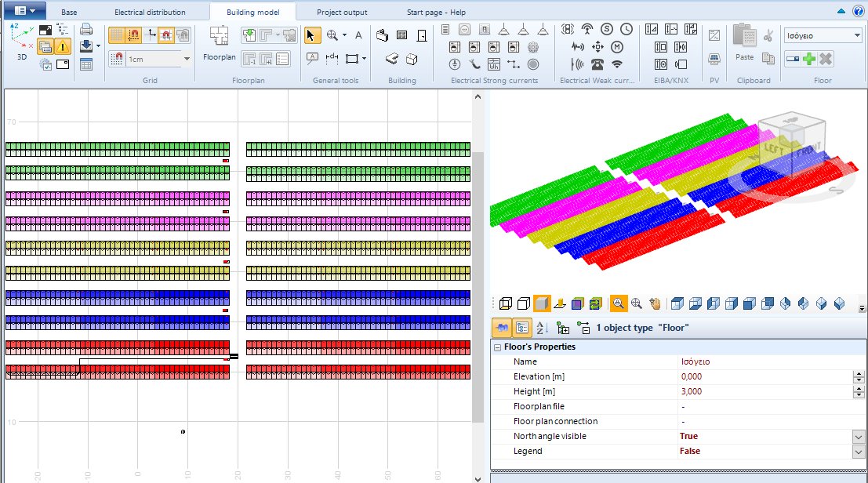Open Legend value dropdown
Screen dimensions: 868x483
point(858,452)
